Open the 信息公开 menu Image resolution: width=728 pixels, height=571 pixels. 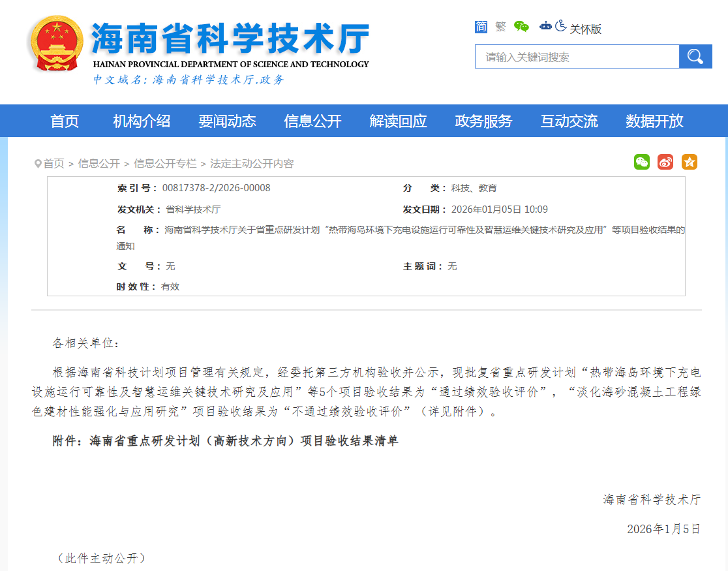(x=312, y=121)
